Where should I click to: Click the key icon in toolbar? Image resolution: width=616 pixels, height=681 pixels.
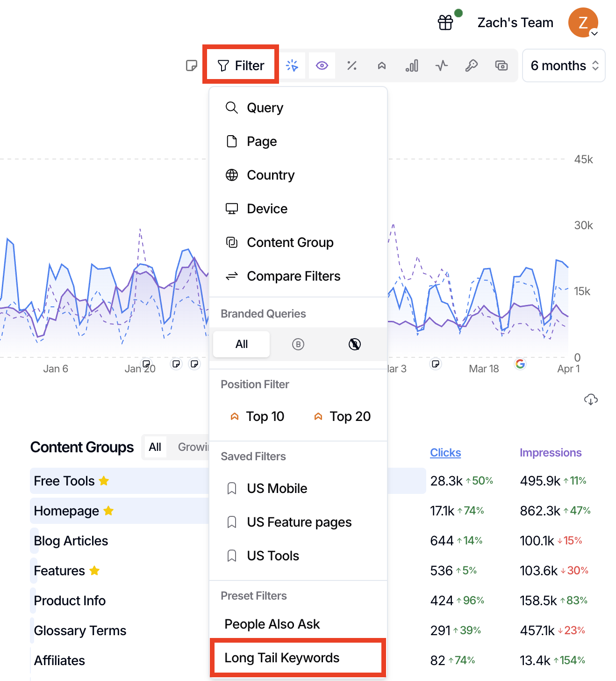472,65
